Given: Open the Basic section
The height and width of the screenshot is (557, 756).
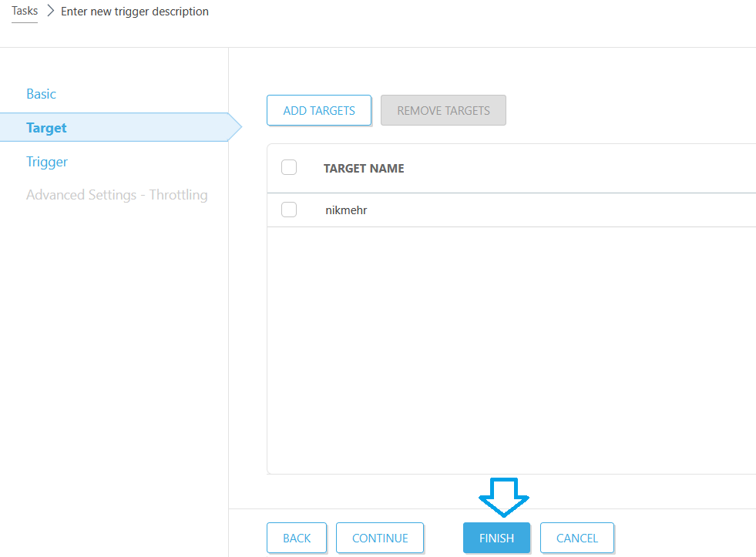Looking at the screenshot, I should point(41,94).
